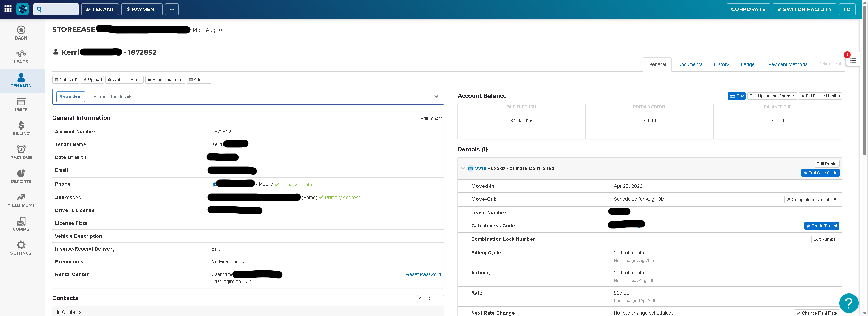Click Add Contact button

(430, 299)
